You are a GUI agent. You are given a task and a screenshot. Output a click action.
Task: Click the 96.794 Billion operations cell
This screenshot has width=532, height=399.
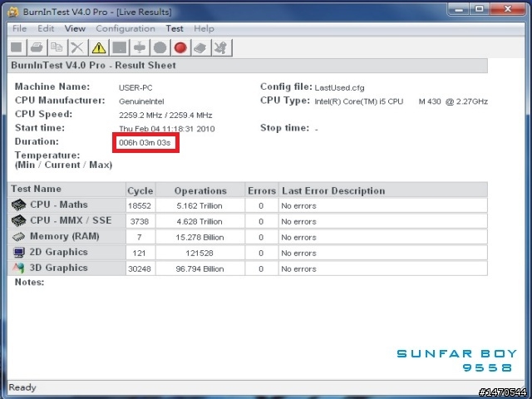(x=199, y=269)
